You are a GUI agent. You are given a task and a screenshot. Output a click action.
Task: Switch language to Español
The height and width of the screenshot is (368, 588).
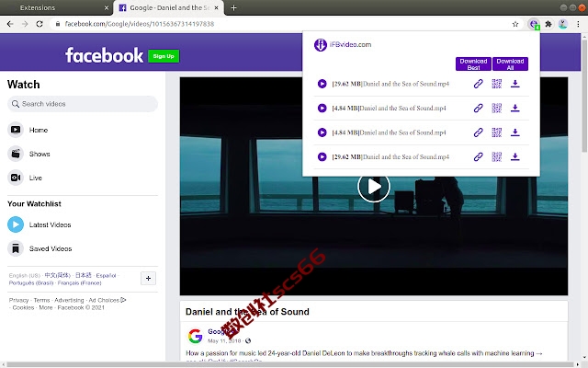pos(107,276)
